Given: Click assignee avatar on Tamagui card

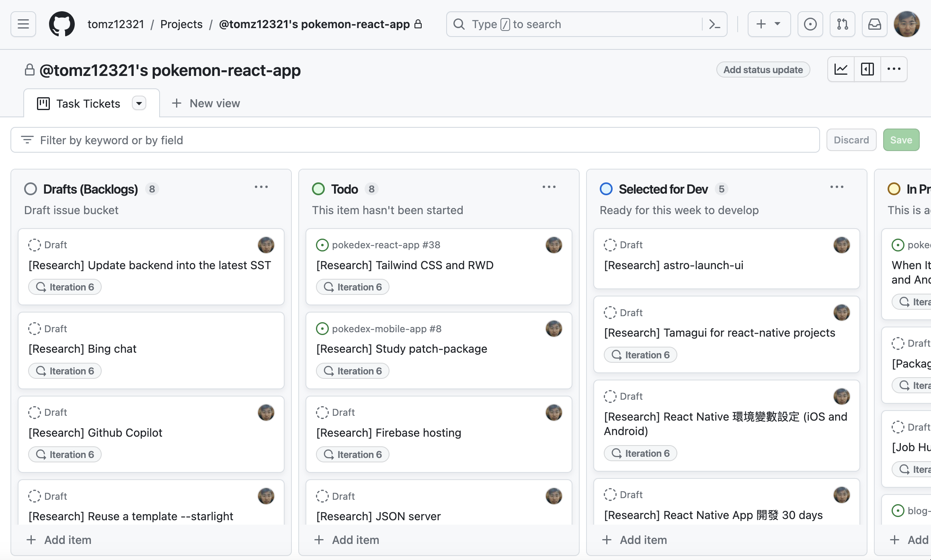Looking at the screenshot, I should (x=841, y=313).
